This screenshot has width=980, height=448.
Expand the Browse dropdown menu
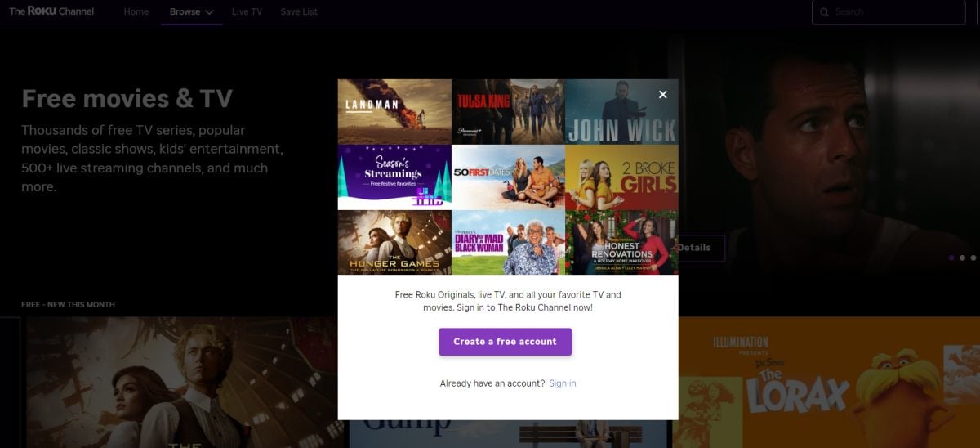tap(192, 12)
